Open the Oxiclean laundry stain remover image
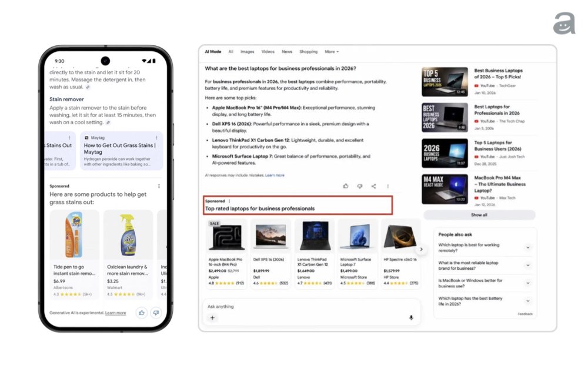The width and height of the screenshot is (588, 368). (x=128, y=235)
